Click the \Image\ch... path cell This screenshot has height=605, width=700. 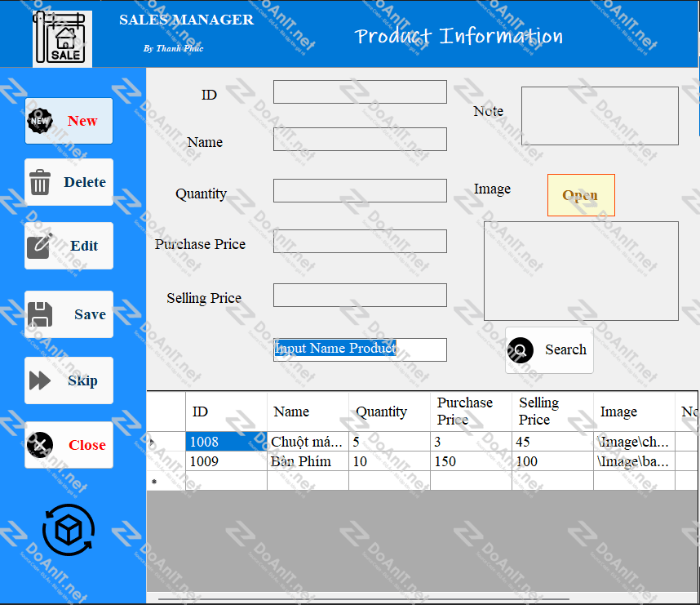pos(635,442)
